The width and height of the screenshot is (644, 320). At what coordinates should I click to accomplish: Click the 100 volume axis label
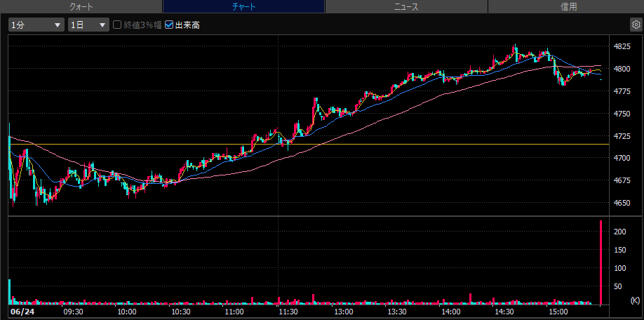(x=619, y=268)
